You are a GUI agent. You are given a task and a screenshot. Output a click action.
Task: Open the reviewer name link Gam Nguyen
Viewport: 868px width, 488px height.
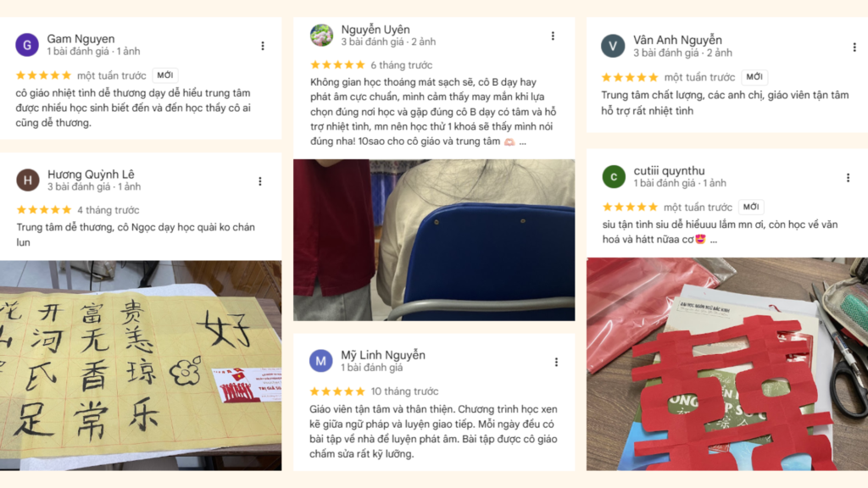click(x=81, y=39)
